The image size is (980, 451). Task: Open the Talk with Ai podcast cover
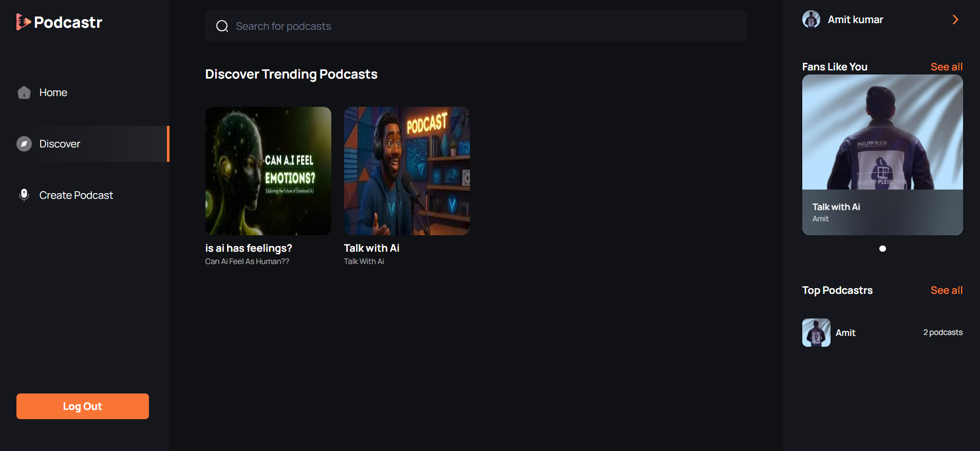407,171
